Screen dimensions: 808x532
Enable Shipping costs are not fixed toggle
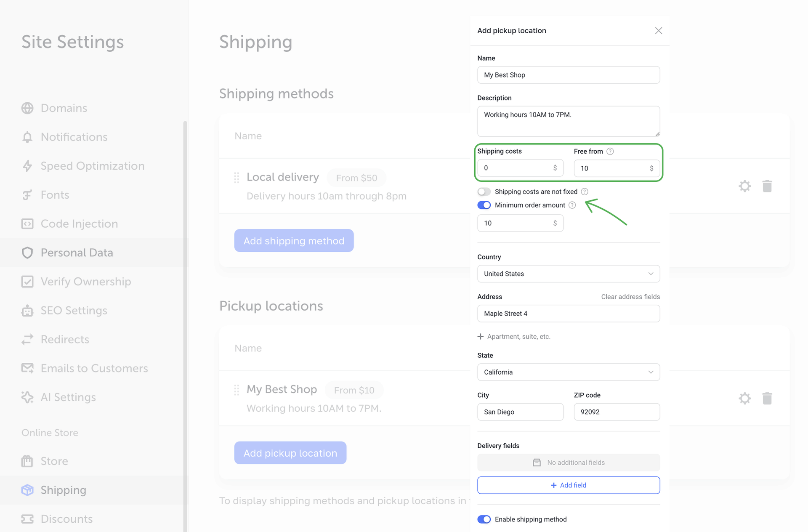[x=484, y=192]
